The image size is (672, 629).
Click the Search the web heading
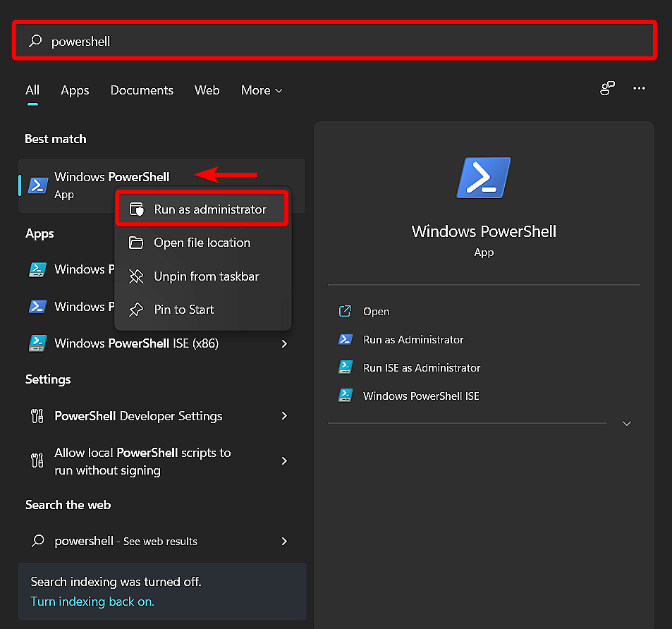point(68,505)
